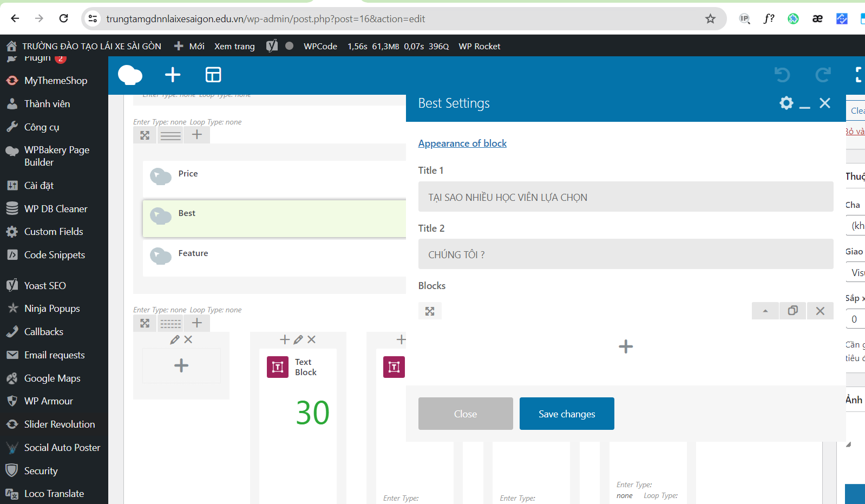This screenshot has width=865, height=504.
Task: Click the Close button
Action: coord(466,414)
